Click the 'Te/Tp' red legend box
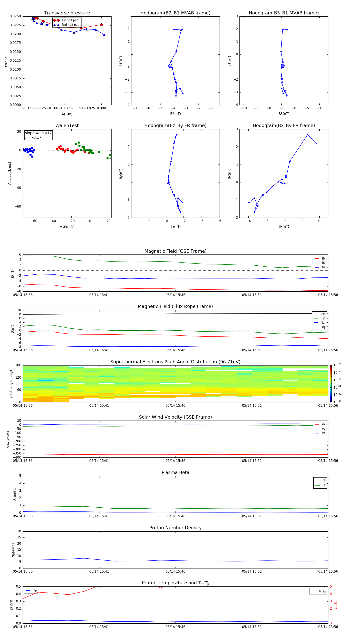The width and height of the screenshot is (351, 644). [318, 591]
